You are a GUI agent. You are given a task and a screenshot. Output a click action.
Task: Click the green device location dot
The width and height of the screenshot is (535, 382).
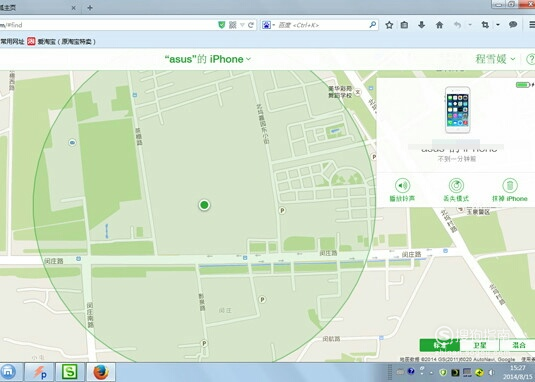click(204, 205)
